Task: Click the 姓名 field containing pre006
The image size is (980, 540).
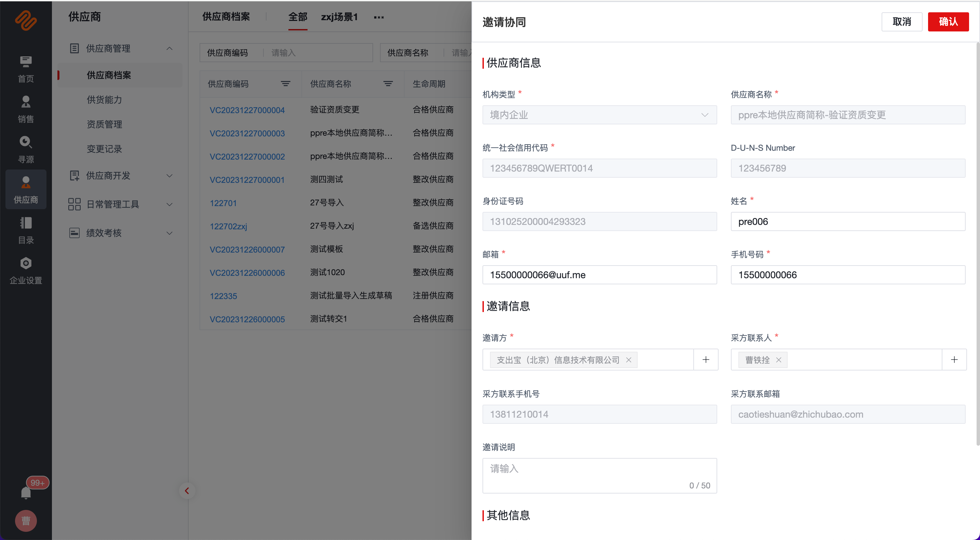Action: coord(848,221)
